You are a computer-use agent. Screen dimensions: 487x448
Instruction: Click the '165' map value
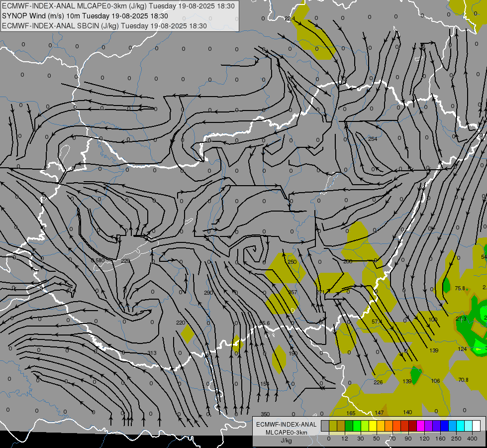tap(351, 413)
